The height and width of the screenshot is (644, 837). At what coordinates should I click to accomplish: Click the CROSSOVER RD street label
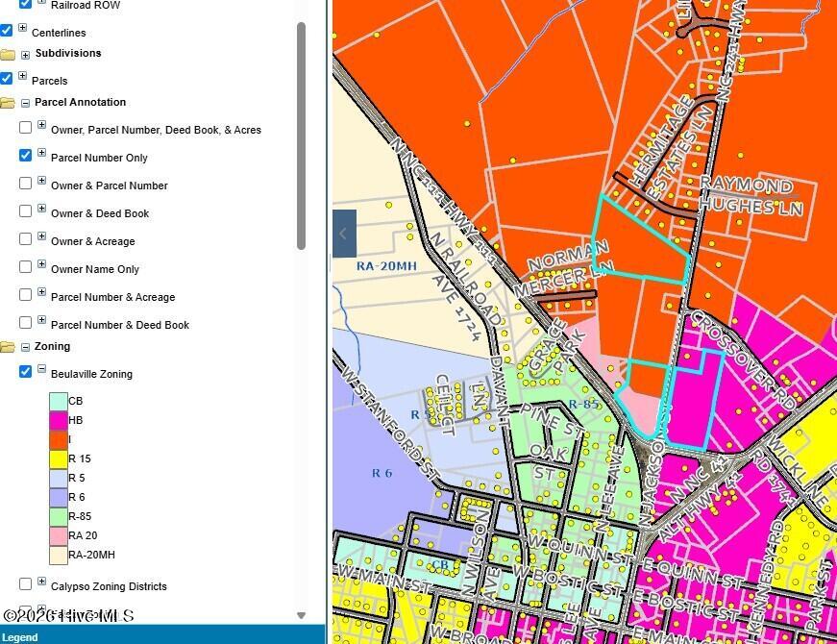(x=743, y=361)
